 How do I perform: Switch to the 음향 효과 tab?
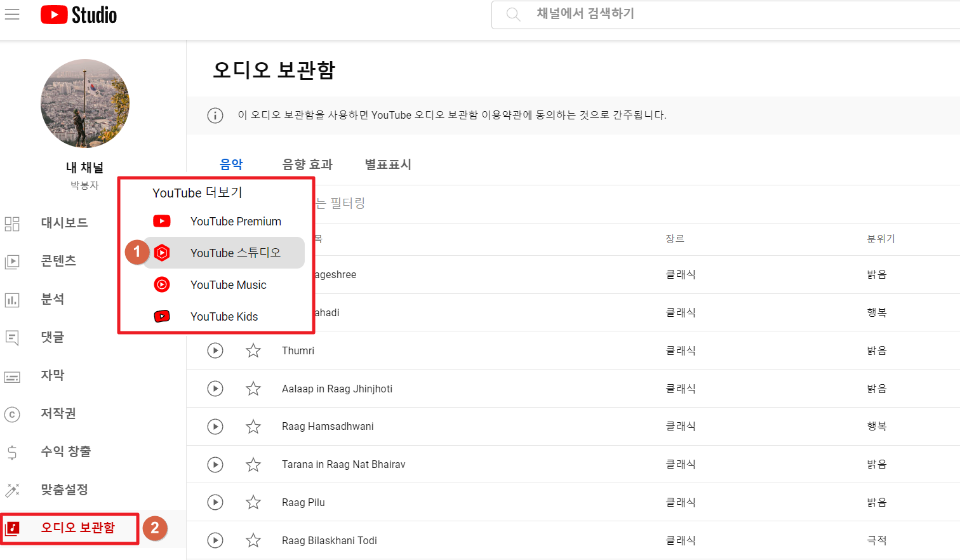click(307, 165)
